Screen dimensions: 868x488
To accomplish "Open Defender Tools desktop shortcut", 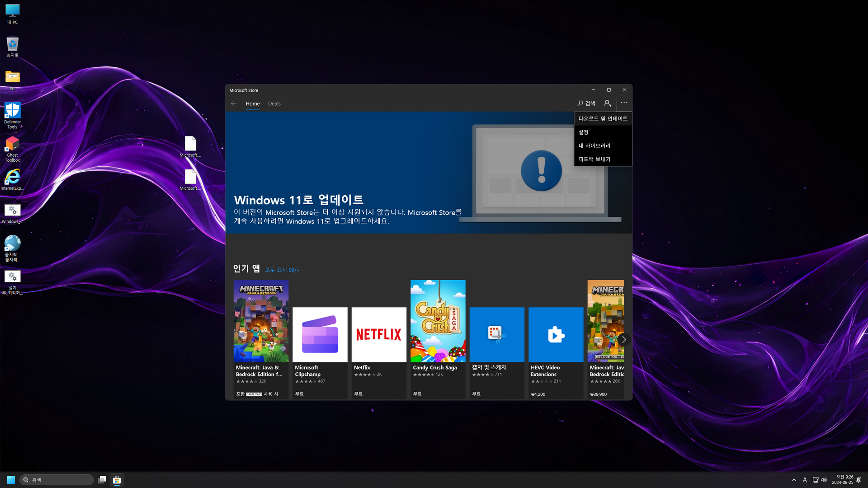I will pyautogui.click(x=12, y=111).
